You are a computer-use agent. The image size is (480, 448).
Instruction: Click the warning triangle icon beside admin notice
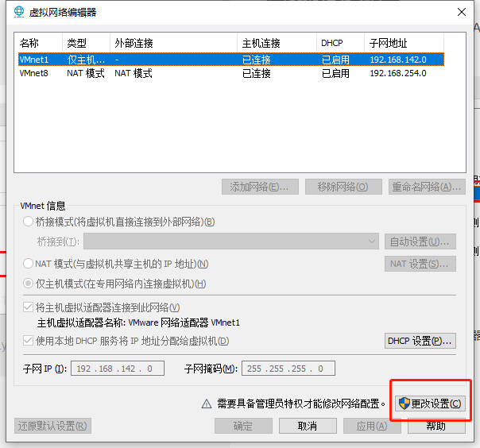(x=207, y=404)
